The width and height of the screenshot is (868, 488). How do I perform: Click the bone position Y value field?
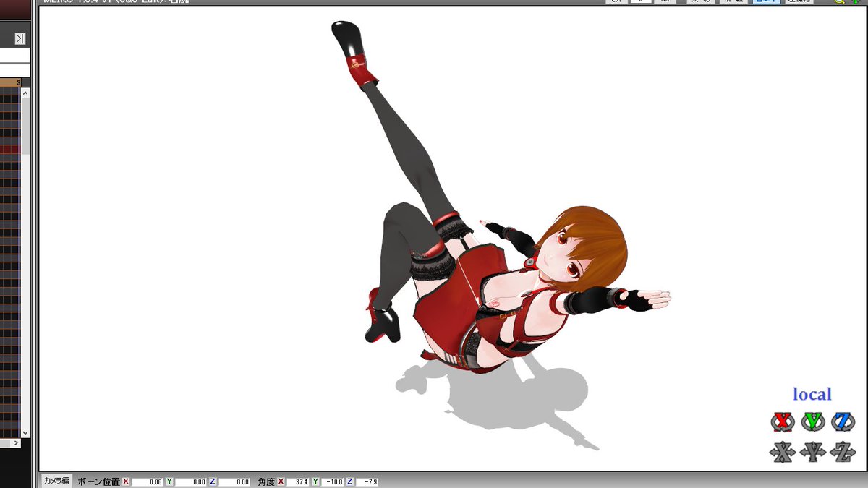click(x=190, y=481)
